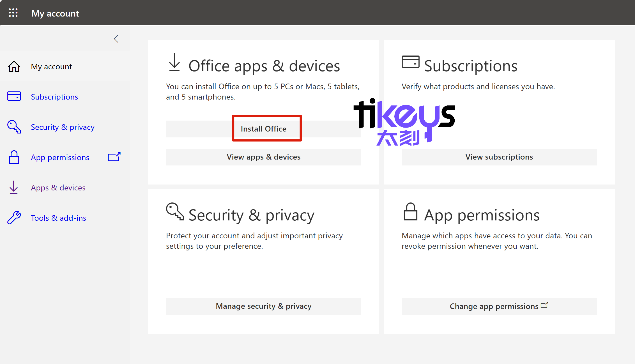The width and height of the screenshot is (635, 364).
Task: Click the wrench icon beside Tools & add-ins
Action: (14, 218)
